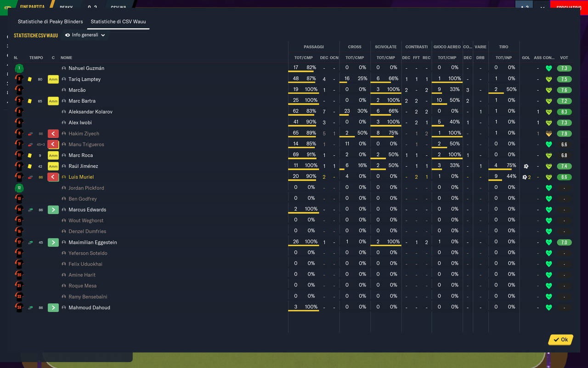Click the Amm badge in Raúl Jiménez's row

(53, 167)
